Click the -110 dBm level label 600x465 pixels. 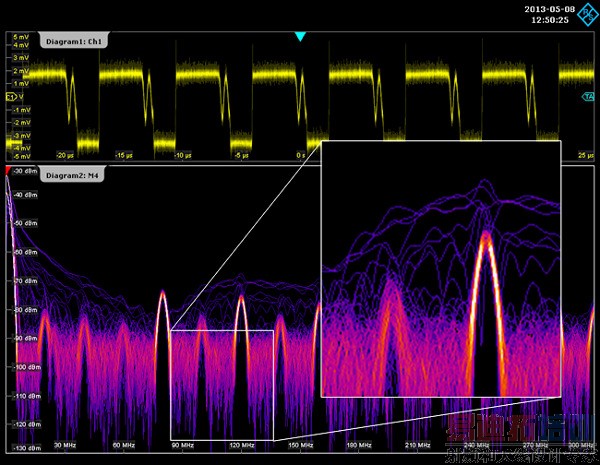coord(27,396)
